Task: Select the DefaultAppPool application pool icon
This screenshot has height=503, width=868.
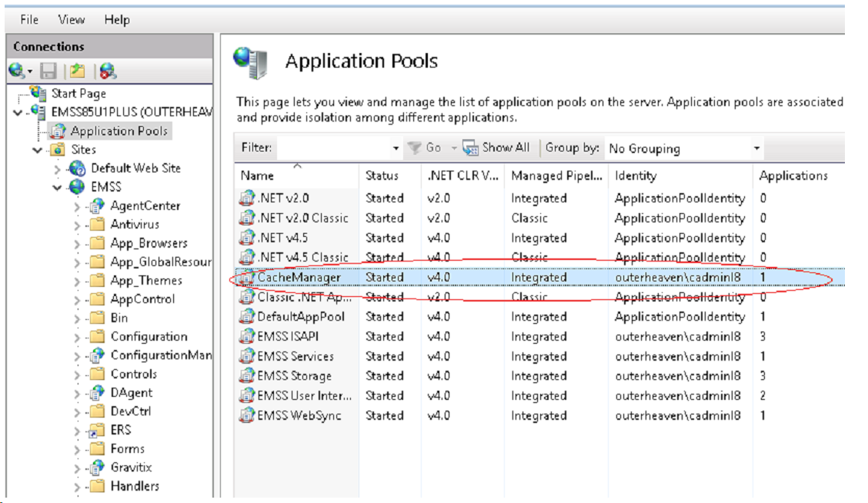Action: tap(247, 317)
